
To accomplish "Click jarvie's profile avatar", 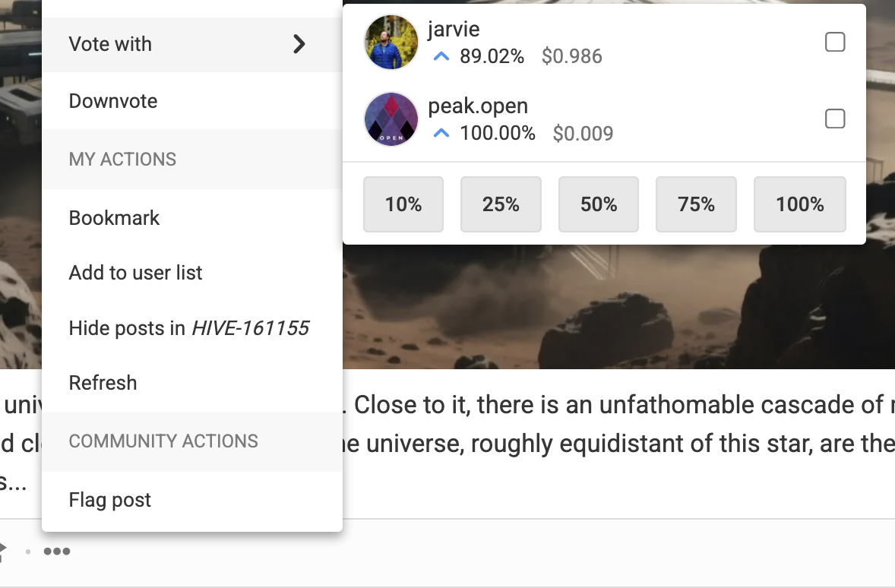I will click(391, 43).
